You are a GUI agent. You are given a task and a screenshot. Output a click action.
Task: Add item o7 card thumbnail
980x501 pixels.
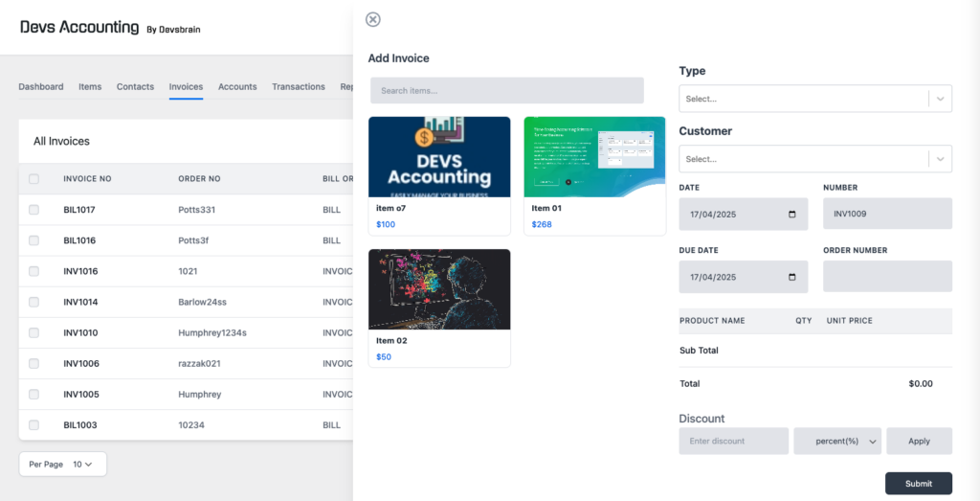[x=439, y=157]
